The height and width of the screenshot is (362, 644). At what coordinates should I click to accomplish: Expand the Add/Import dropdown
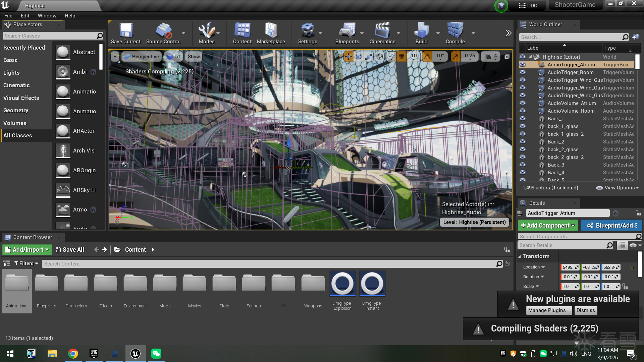(x=27, y=250)
